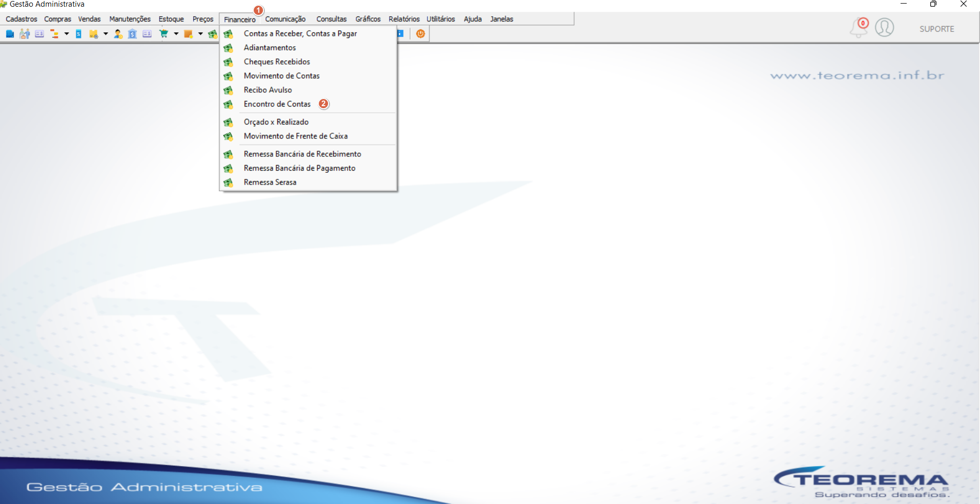Click the two-people icon in toolbar
Screen dimensions: 980x504
click(25, 34)
